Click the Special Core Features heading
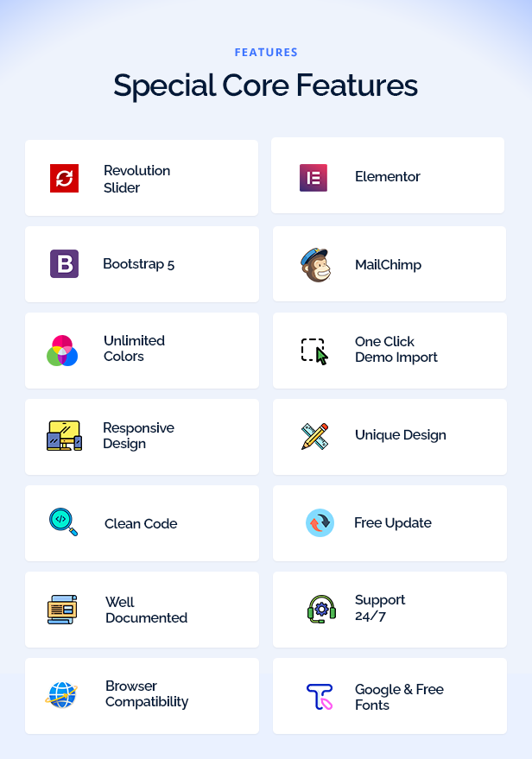The image size is (532, 759). [266, 85]
